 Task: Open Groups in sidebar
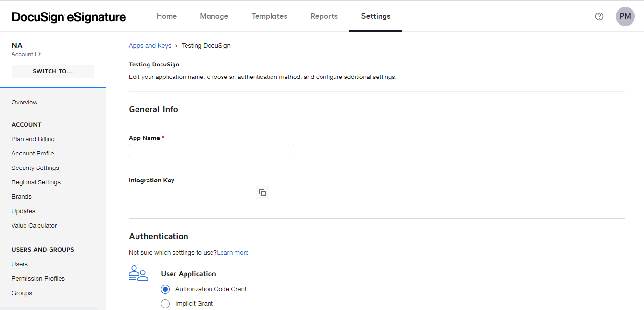[x=22, y=293]
